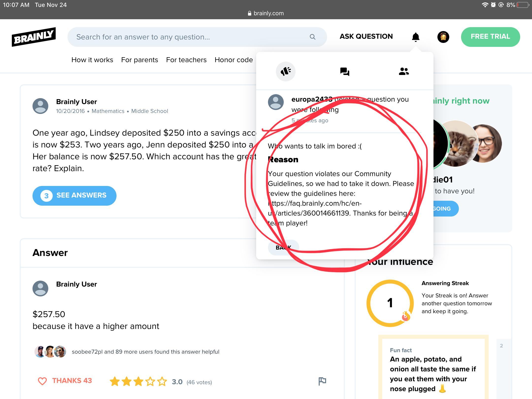Viewport: 532px width, 399px height.
Task: Open the For teachers menu item
Action: pos(186,60)
